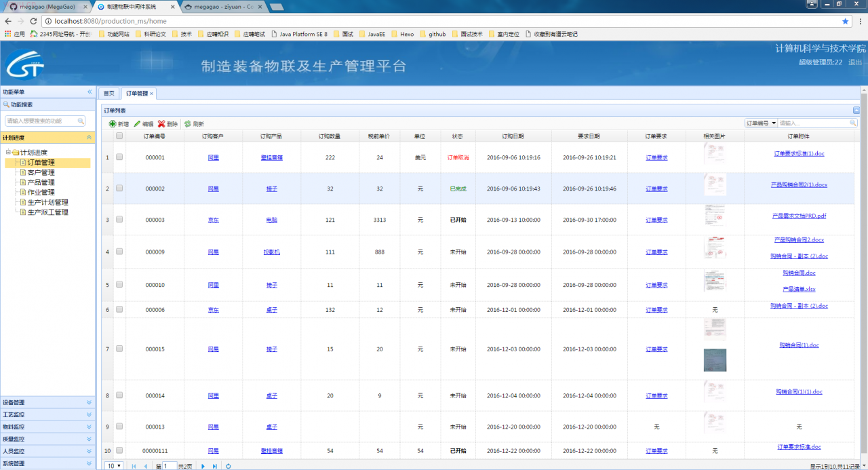Open the page size dropdown showing 10

click(114, 466)
